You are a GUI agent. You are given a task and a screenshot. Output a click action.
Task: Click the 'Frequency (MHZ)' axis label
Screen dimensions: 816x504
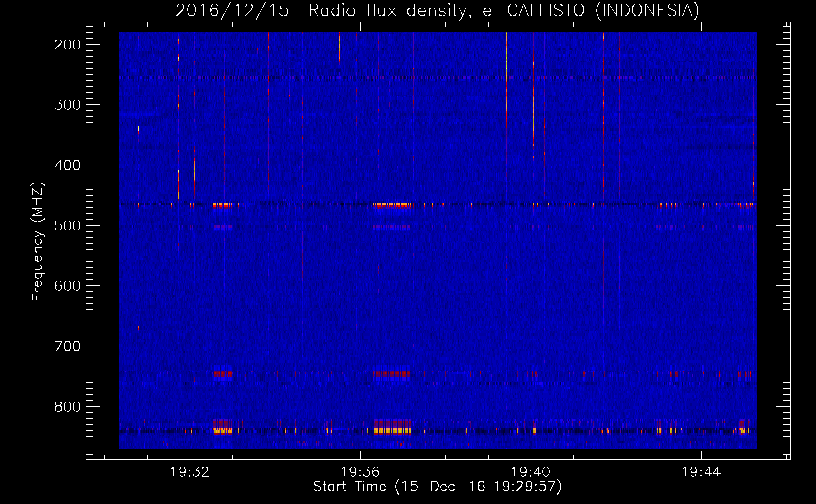tap(38, 241)
